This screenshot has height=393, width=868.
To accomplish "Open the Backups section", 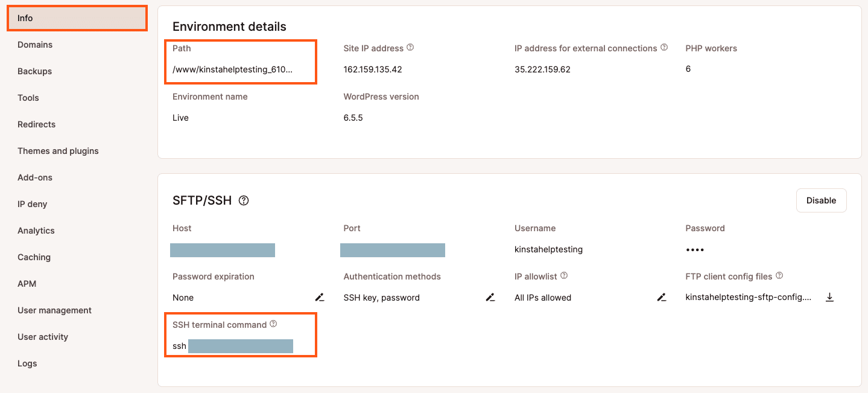I will 34,71.
